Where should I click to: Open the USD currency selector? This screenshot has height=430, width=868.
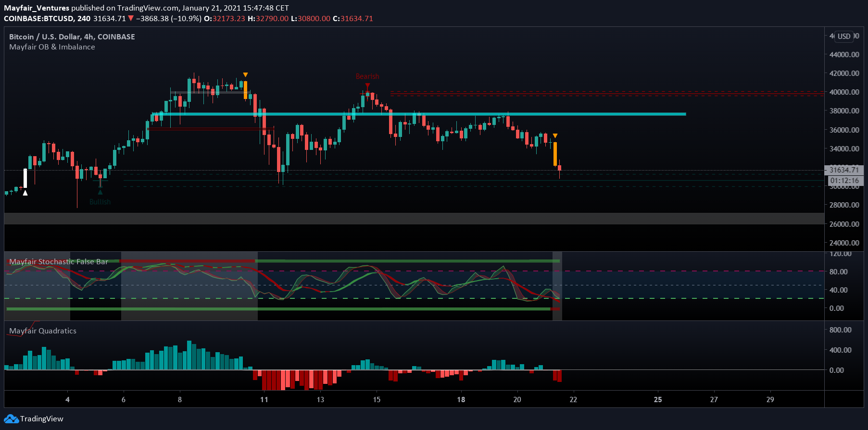844,37
